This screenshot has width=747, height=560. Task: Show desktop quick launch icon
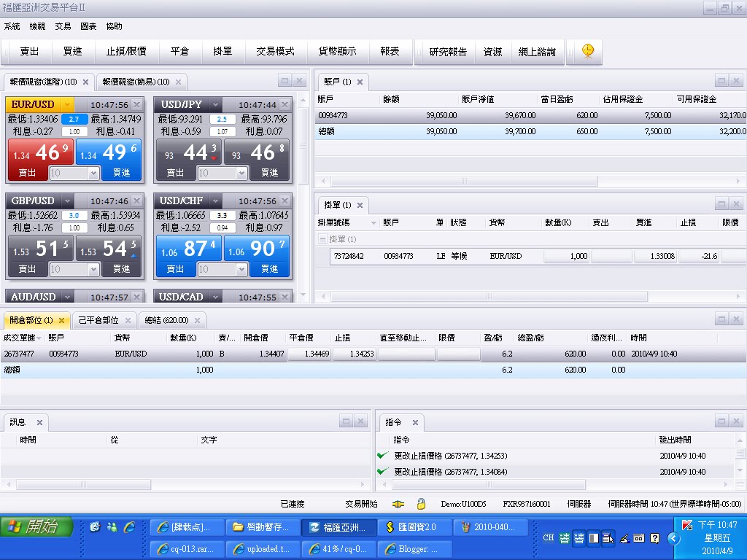coord(96,526)
